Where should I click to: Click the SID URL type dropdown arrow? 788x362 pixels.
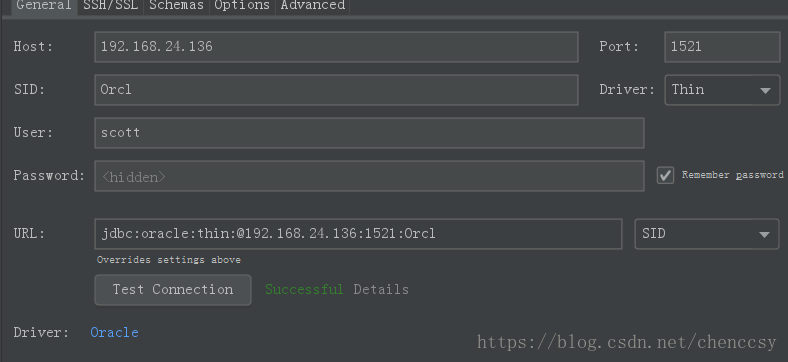[x=764, y=235]
